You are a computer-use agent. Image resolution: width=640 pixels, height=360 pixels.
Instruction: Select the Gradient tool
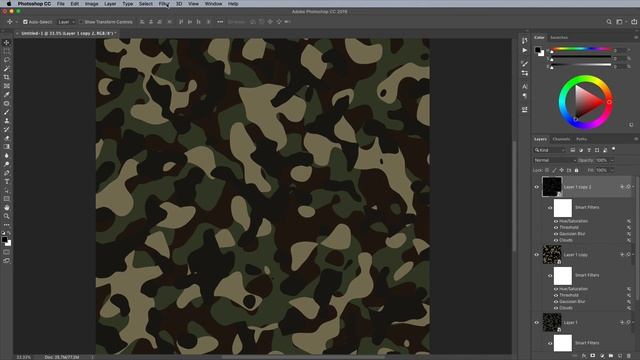pyautogui.click(x=7, y=147)
